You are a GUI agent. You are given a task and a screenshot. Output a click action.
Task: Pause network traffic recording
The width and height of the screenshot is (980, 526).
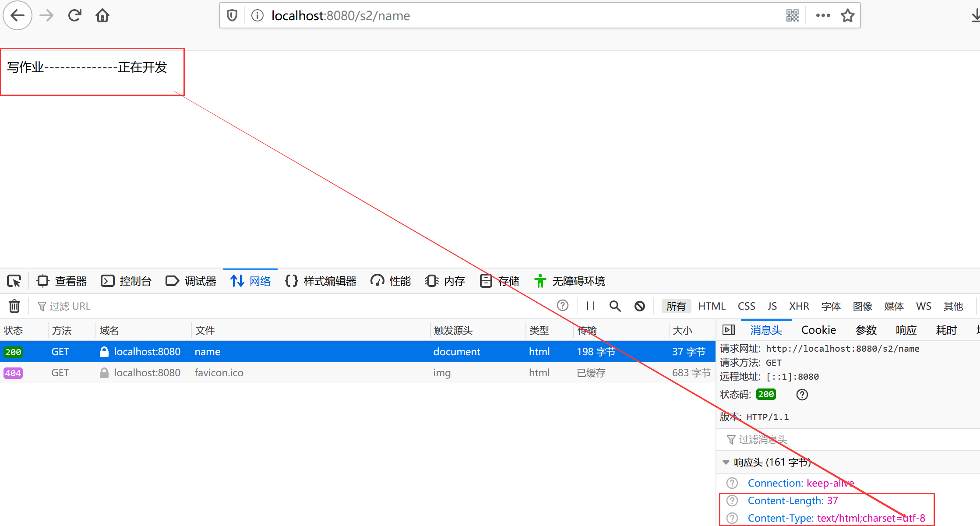590,306
